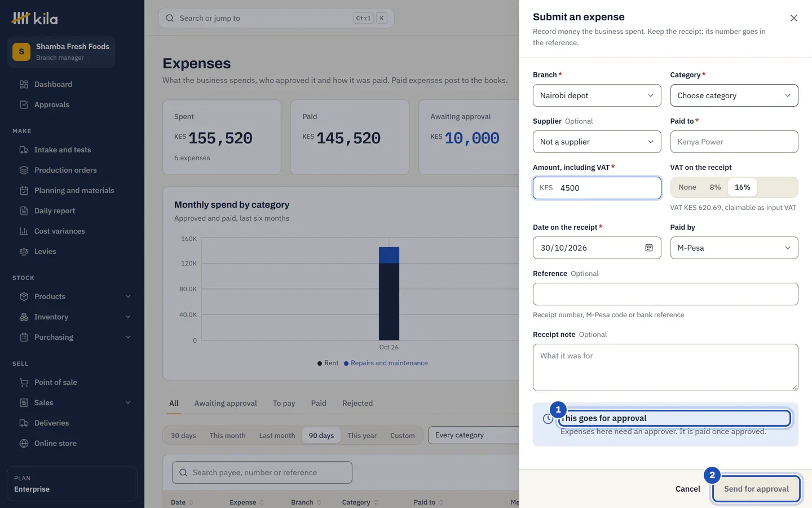Filter expenses to 30 days
812x508 pixels.
183,435
